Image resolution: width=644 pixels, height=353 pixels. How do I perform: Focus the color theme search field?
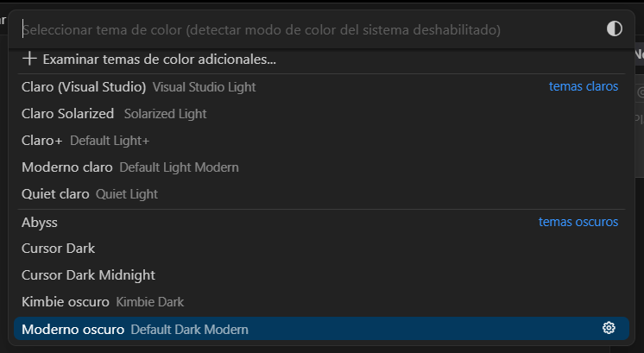click(313, 29)
